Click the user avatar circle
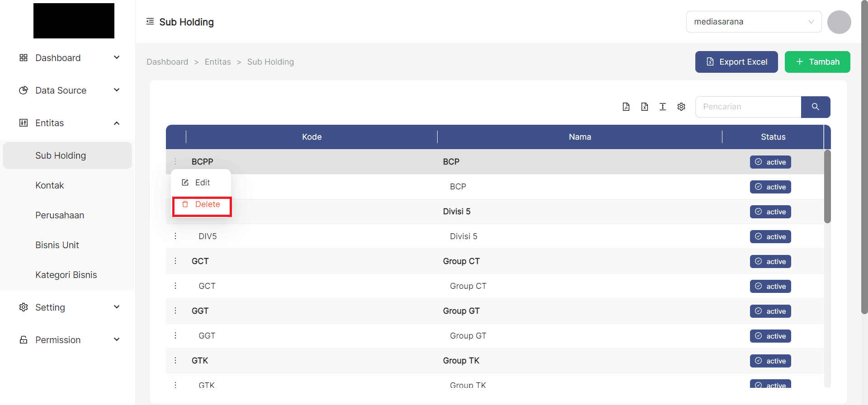The image size is (868, 405). coord(839,22)
